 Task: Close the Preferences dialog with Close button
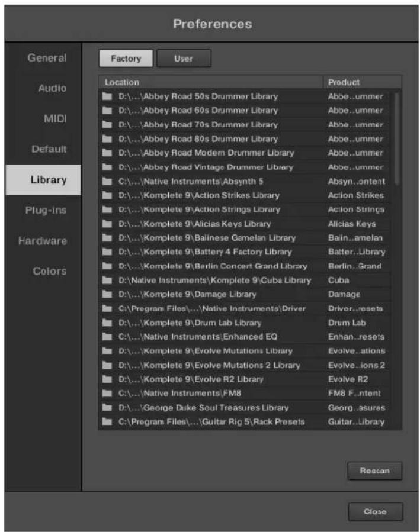375,512
